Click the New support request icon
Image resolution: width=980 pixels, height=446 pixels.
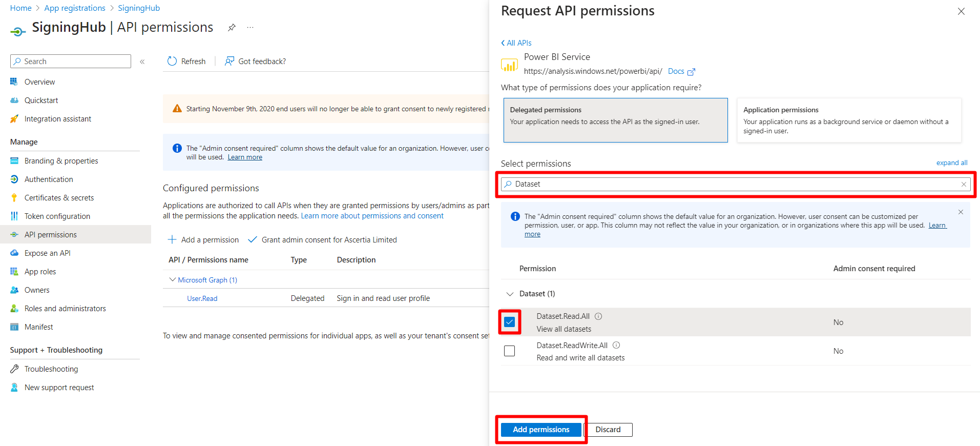pos(14,387)
